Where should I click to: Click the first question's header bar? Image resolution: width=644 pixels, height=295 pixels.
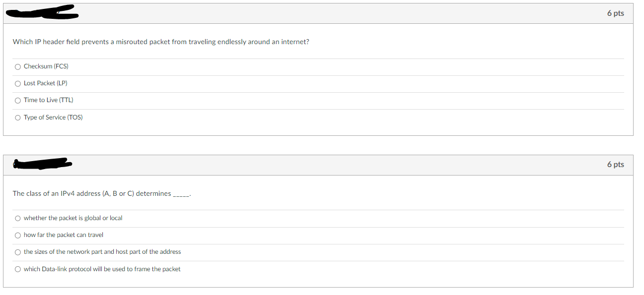click(318, 13)
